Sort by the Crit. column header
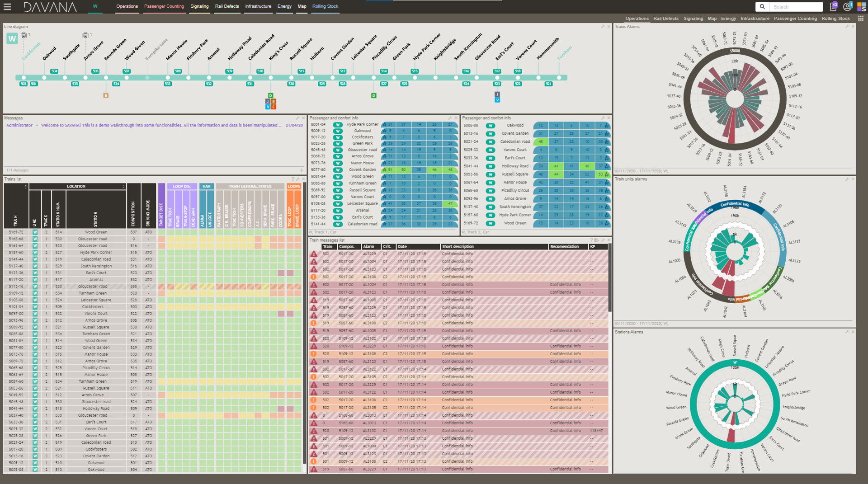 pos(388,247)
